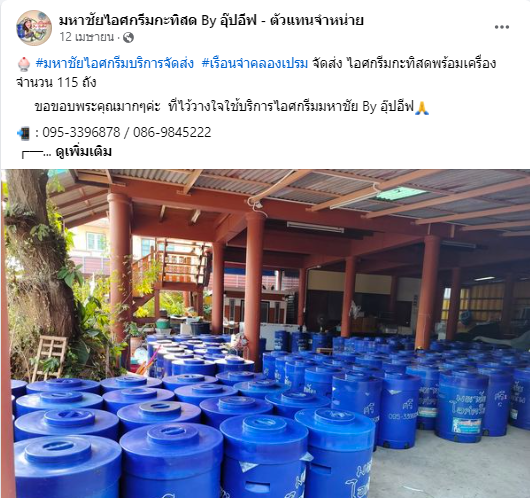Click the red wooden staircase in photo
The height and width of the screenshot is (498, 530).
(x=169, y=270)
